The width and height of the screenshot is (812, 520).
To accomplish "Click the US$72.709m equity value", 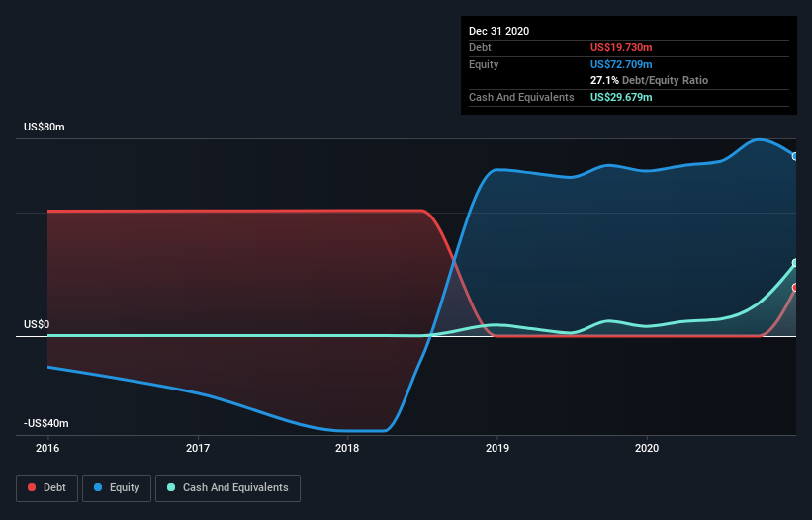I will pos(621,64).
